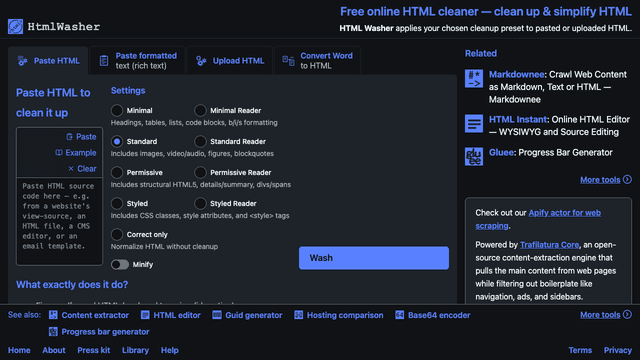Open the Progress bar generator link
Image resolution: width=640 pixels, height=360 pixels.
point(105,332)
